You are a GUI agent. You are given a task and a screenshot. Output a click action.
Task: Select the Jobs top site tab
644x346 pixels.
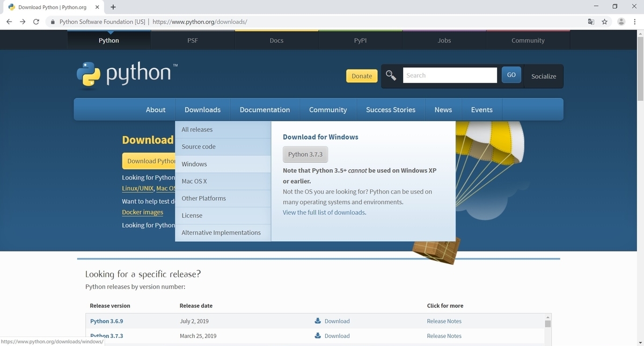point(444,40)
